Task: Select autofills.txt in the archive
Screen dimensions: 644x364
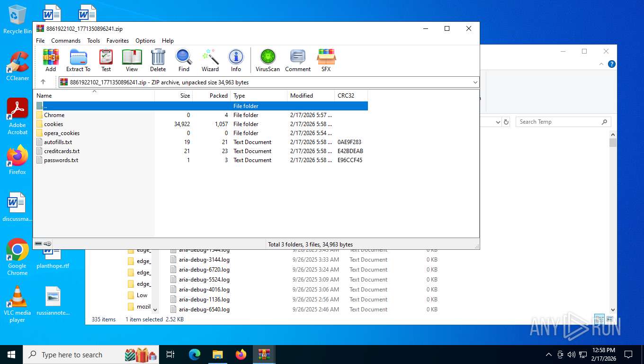Action: (x=201, y=142)
